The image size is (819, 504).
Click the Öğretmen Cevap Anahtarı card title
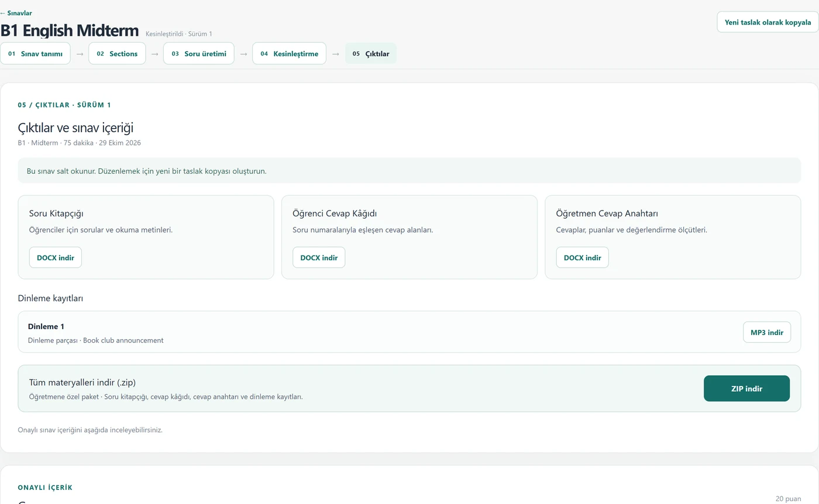[607, 213]
